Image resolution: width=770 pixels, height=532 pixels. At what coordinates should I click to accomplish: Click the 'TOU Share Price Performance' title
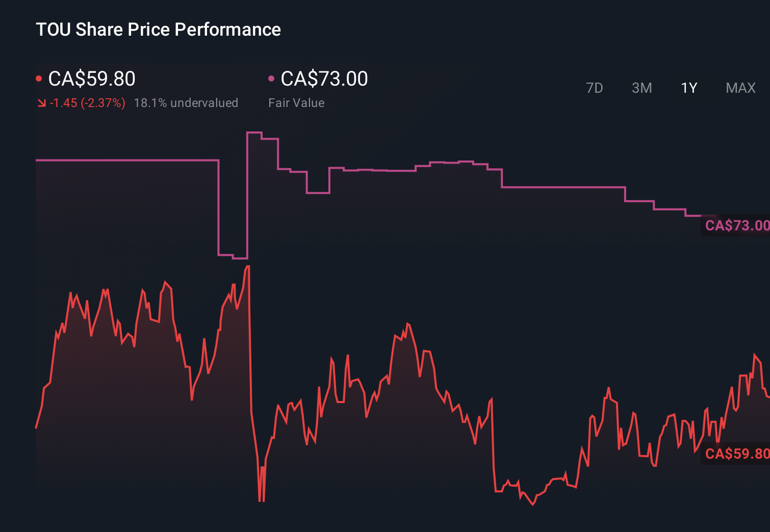158,30
